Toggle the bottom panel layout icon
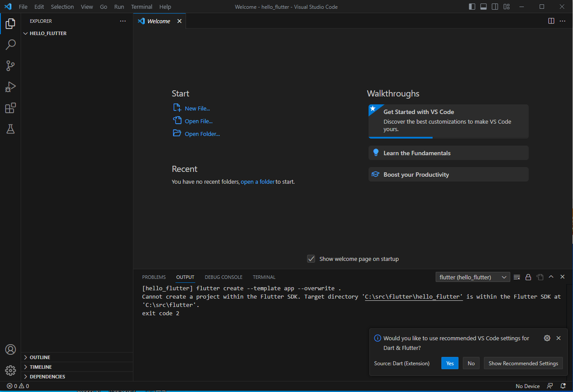 483,7
